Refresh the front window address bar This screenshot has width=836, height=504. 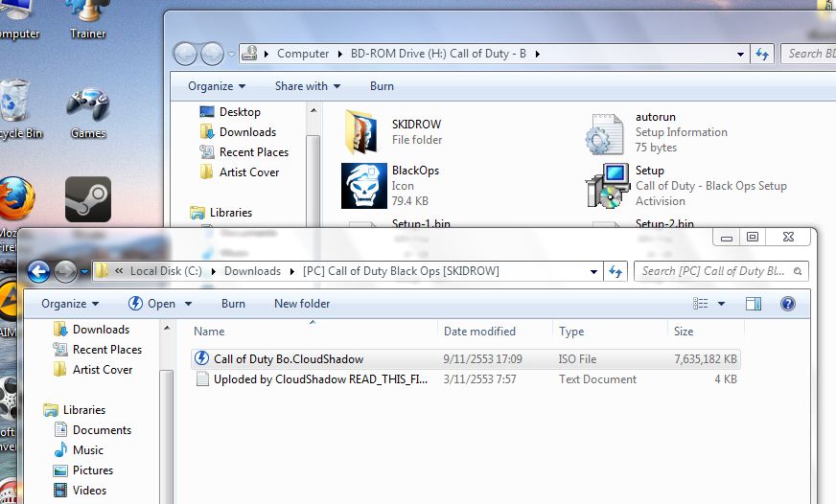pos(615,272)
